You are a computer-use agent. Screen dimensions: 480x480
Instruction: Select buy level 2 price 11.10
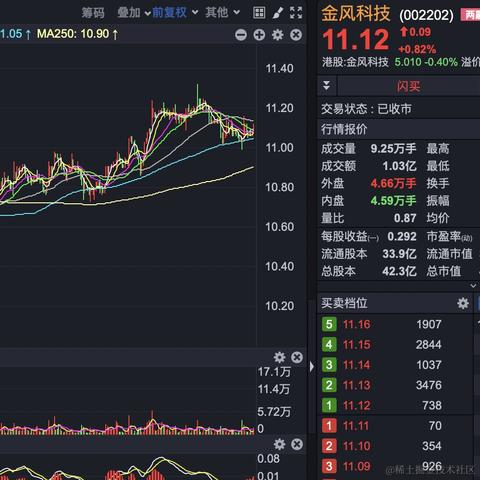(x=357, y=446)
